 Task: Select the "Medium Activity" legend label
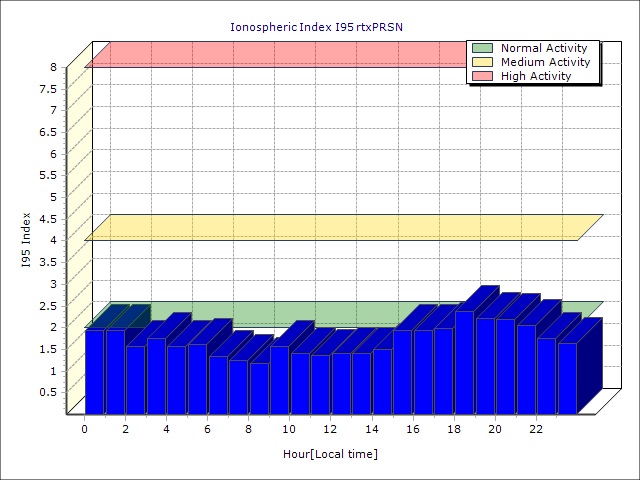(545, 62)
